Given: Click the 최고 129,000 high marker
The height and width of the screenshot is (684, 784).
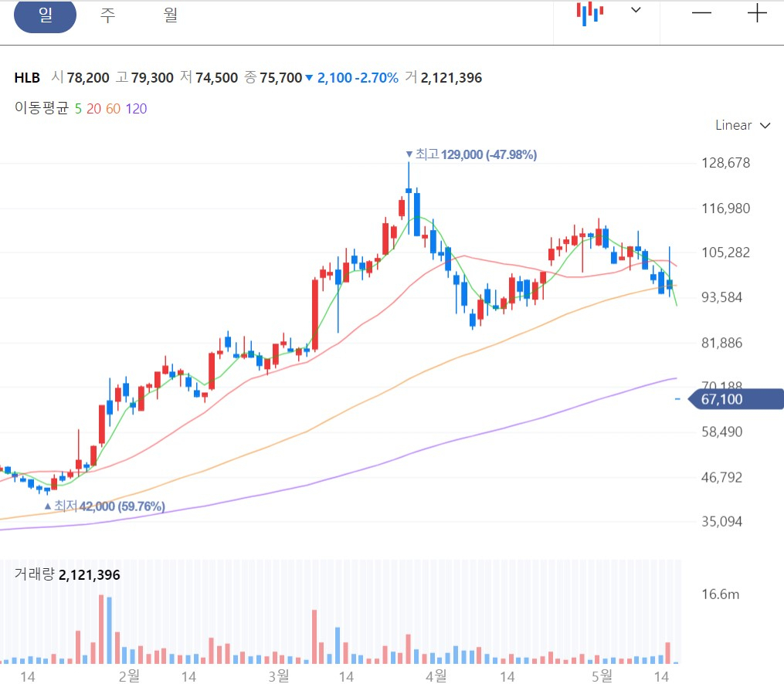Looking at the screenshot, I should pyautogui.click(x=471, y=154).
